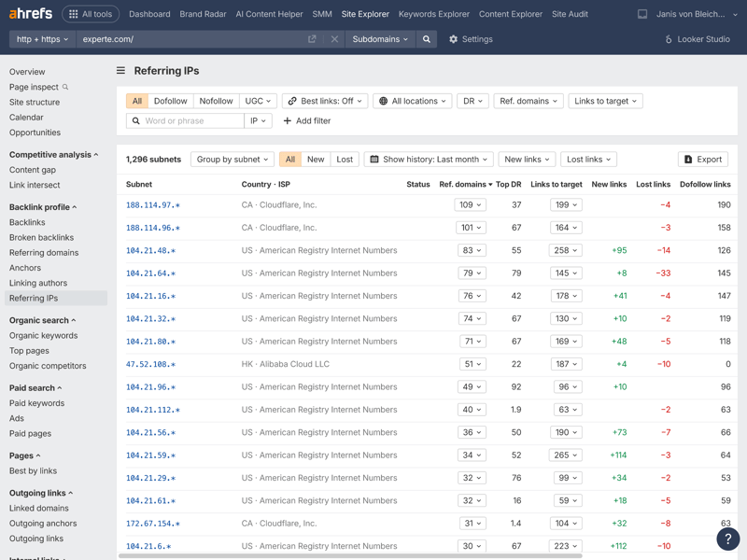
Task: Toggle sidebar using hamburger menu icon
Action: click(x=120, y=71)
